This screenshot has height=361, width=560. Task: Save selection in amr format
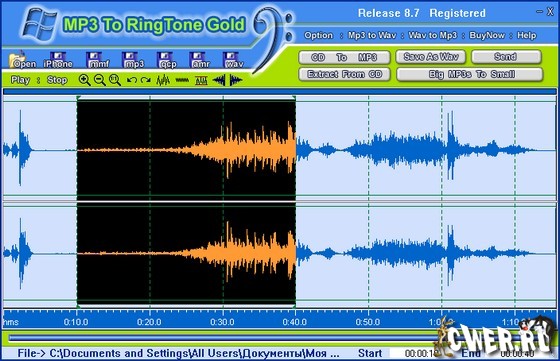pos(199,60)
